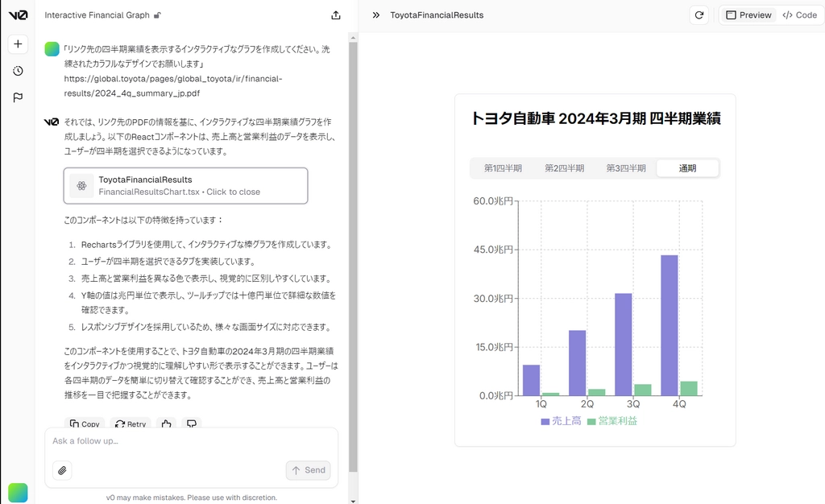
Task: Click the 2Q purple sales bar
Action: [x=577, y=362]
